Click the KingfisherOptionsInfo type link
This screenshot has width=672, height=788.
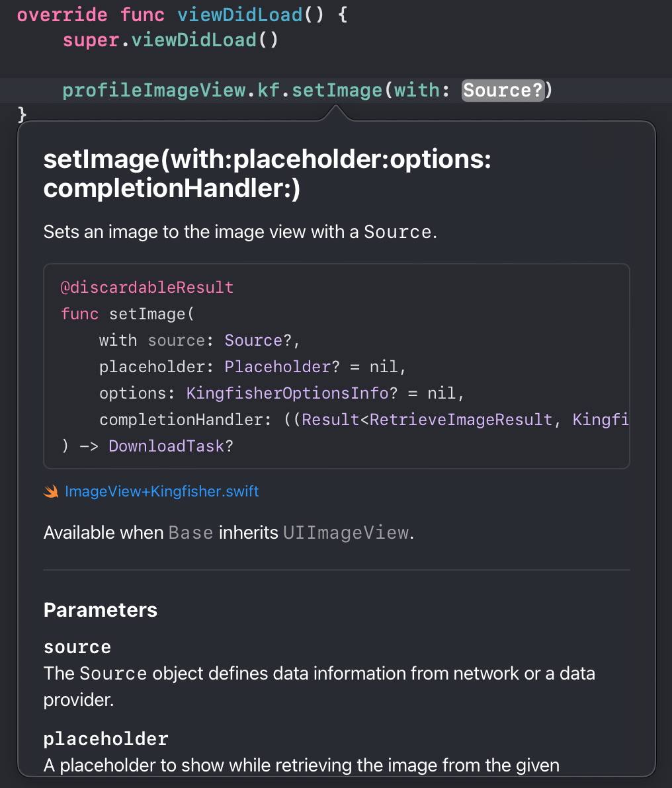pyautogui.click(x=287, y=393)
